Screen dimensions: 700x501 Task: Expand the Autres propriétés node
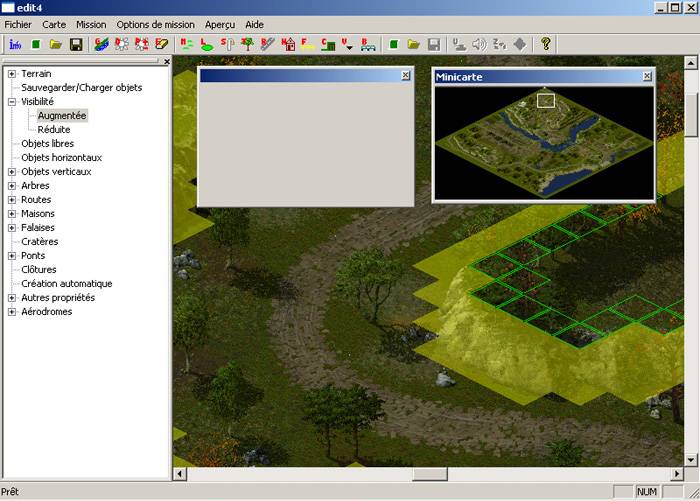tap(12, 298)
